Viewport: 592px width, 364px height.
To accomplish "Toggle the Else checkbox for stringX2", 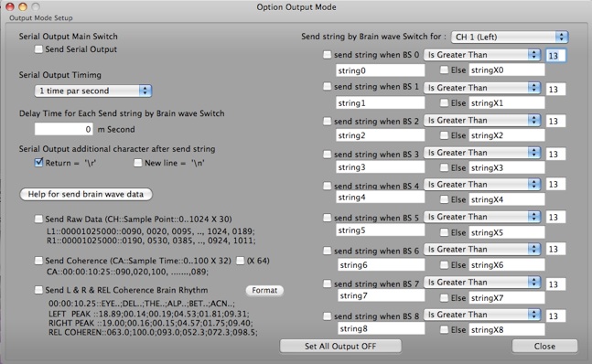I will point(445,135).
